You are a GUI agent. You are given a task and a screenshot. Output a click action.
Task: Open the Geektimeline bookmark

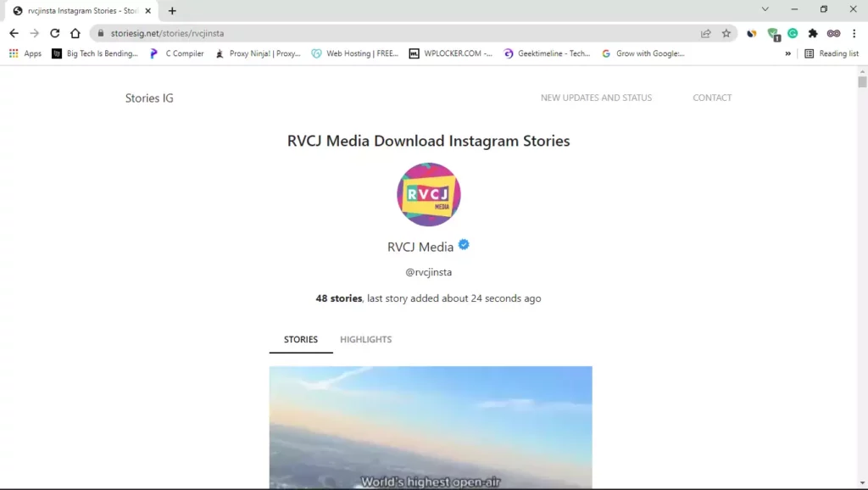coord(547,53)
